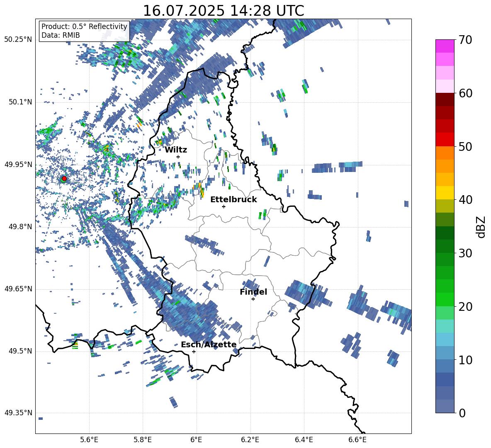
Task: Click the 50 value on the colorbar
Action: point(465,147)
